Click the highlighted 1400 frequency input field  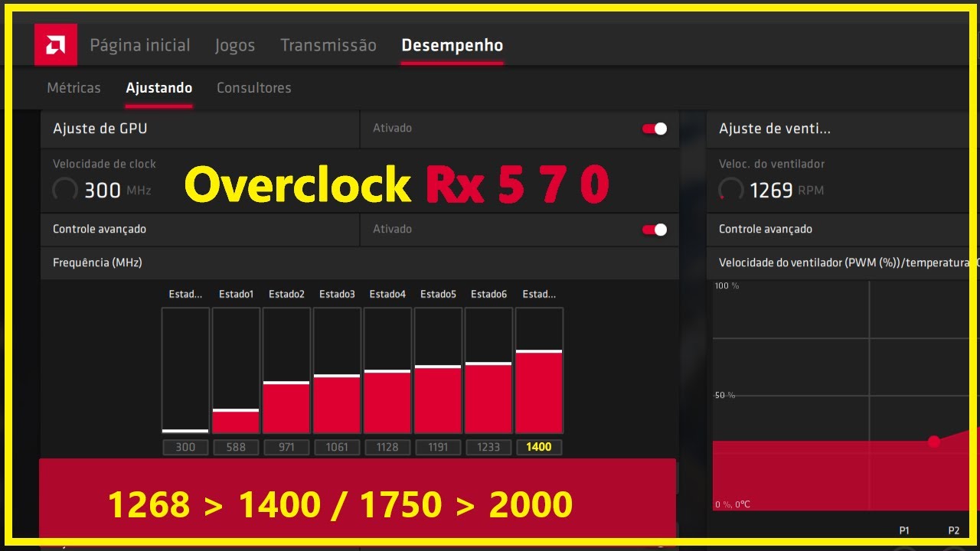click(x=539, y=447)
